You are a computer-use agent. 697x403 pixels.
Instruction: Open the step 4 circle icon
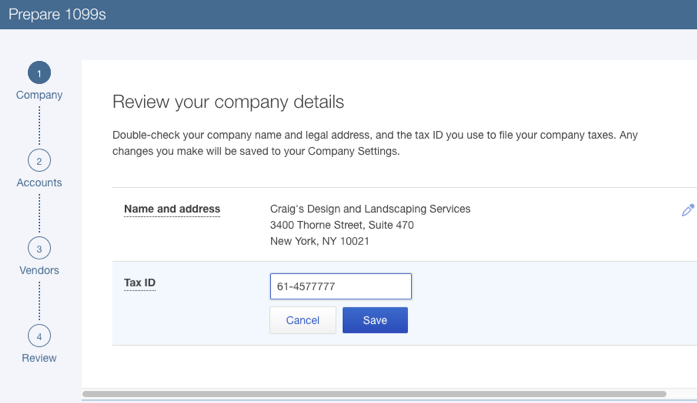coord(39,336)
